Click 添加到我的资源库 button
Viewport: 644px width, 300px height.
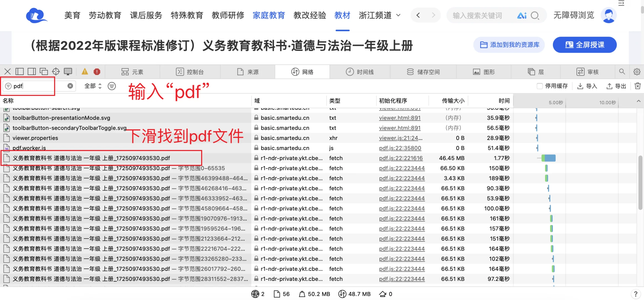(509, 45)
